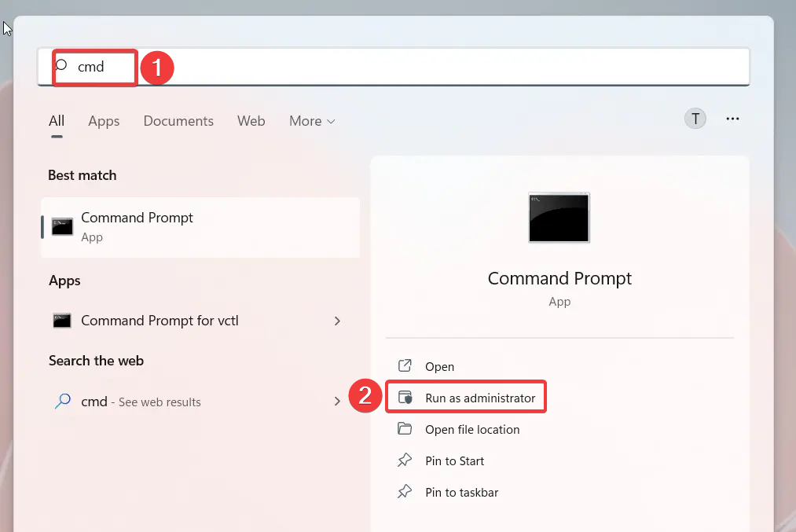Viewport: 796px width, 532px height.
Task: Click the Pin to taskbar pushpin icon
Action: tap(406, 492)
